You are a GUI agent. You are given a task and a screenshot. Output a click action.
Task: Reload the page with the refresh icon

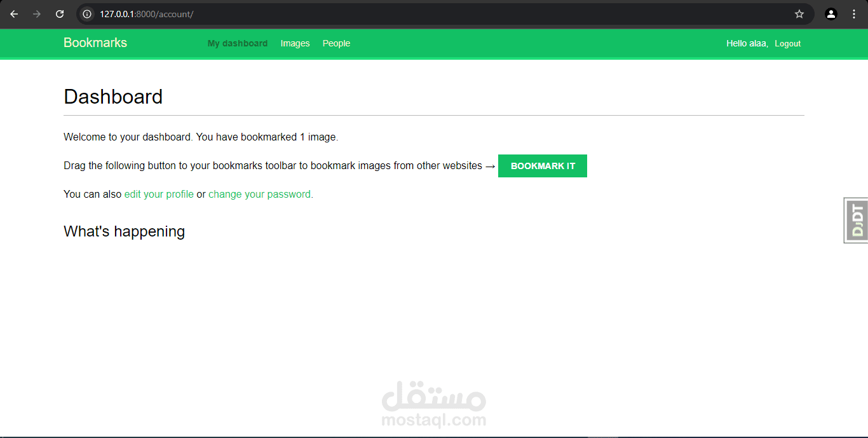point(60,14)
